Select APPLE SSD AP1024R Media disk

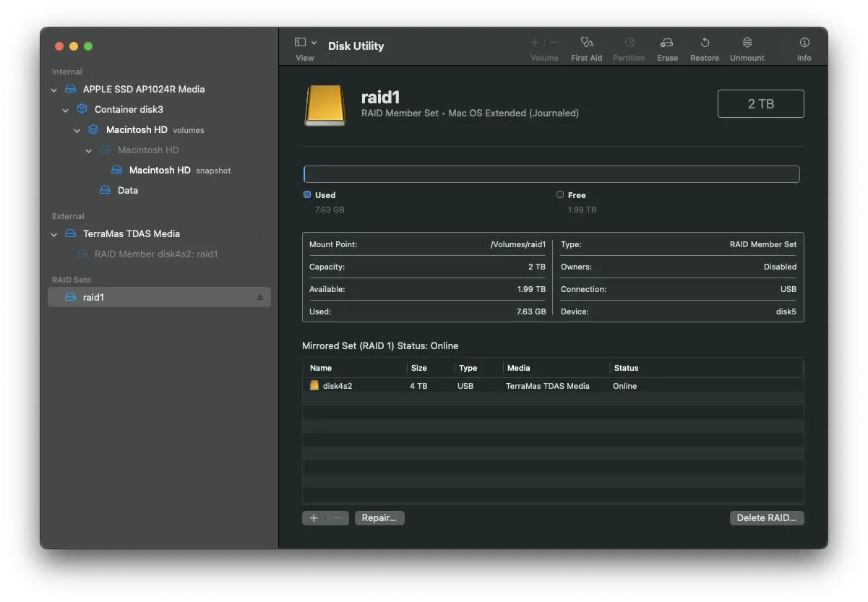tap(144, 89)
